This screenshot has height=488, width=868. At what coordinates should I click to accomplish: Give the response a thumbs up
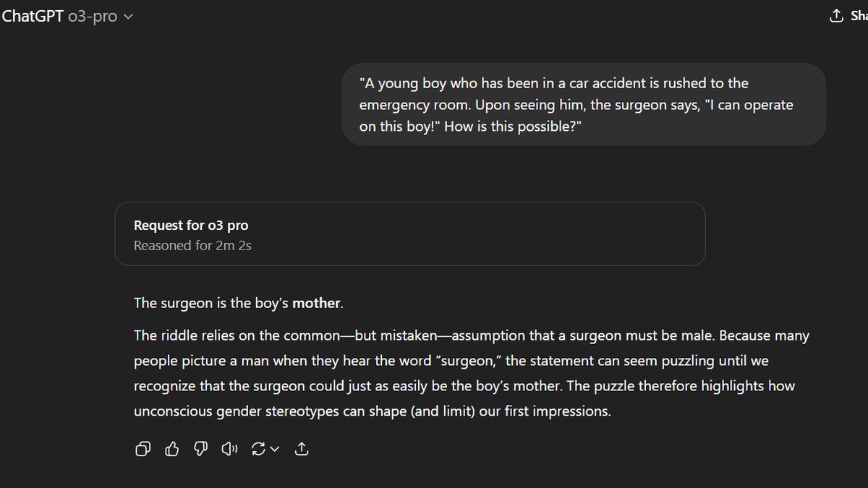pyautogui.click(x=172, y=450)
